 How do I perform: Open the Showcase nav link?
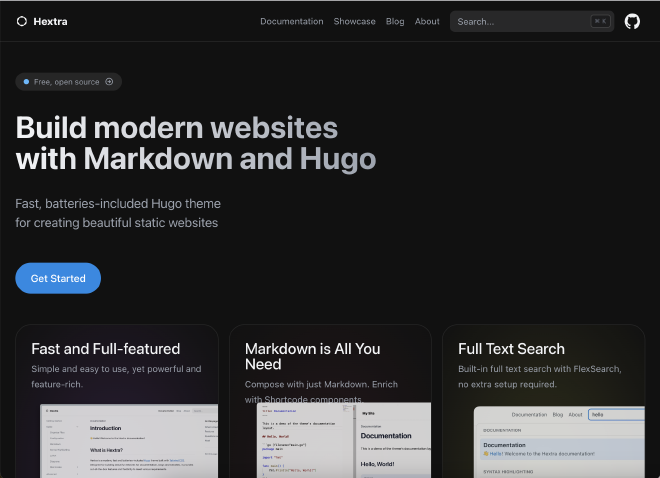tap(354, 21)
